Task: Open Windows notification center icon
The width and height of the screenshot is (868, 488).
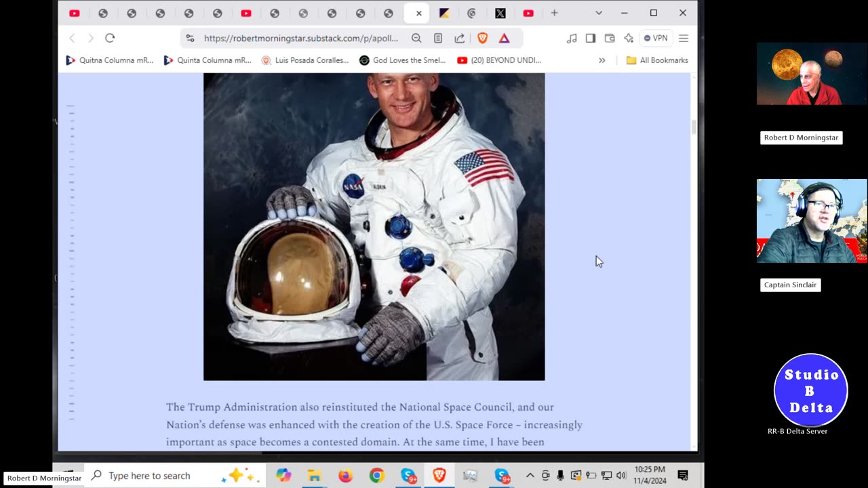Action: click(683, 476)
